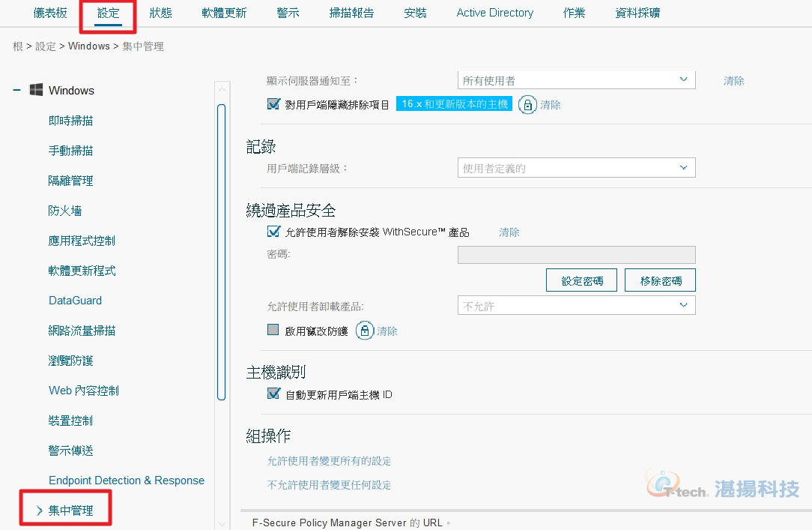Select Endpoint Detection & Response in sidebar
The image size is (812, 530).
point(127,481)
